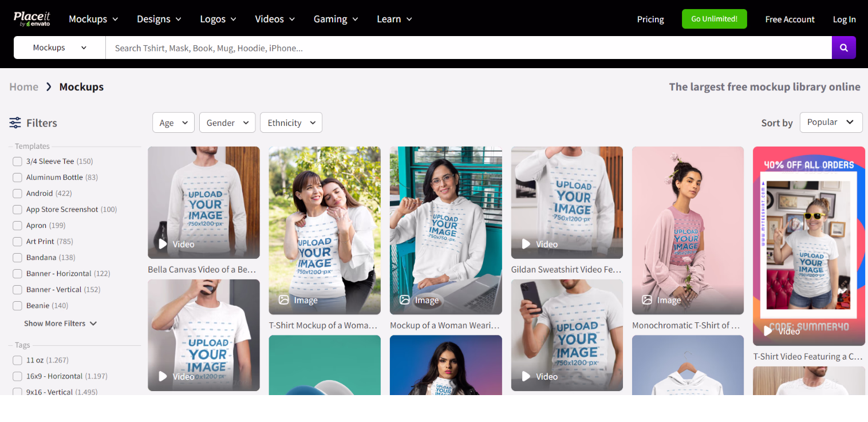Check the 16x9 - Horizontal tag
The height and width of the screenshot is (422, 868).
pyautogui.click(x=17, y=376)
